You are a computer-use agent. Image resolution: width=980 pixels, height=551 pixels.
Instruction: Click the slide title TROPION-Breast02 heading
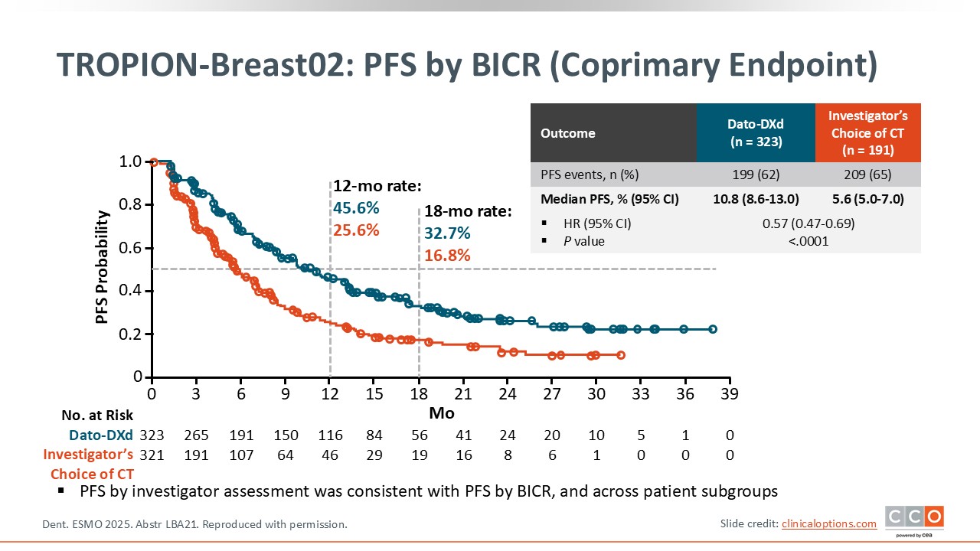click(x=467, y=66)
